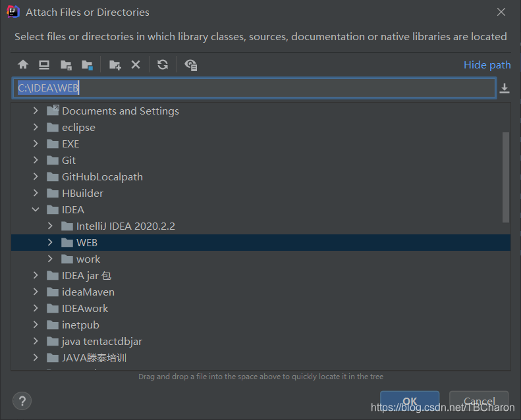
Task: Expand the eclipse folder chevron
Action: pyautogui.click(x=36, y=127)
